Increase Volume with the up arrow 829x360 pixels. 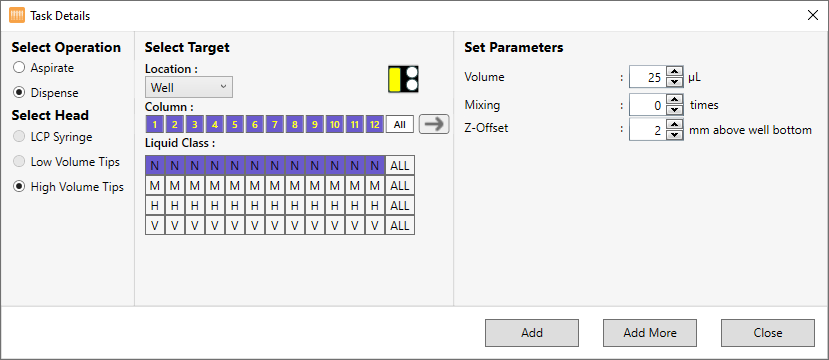pyautogui.click(x=673, y=72)
